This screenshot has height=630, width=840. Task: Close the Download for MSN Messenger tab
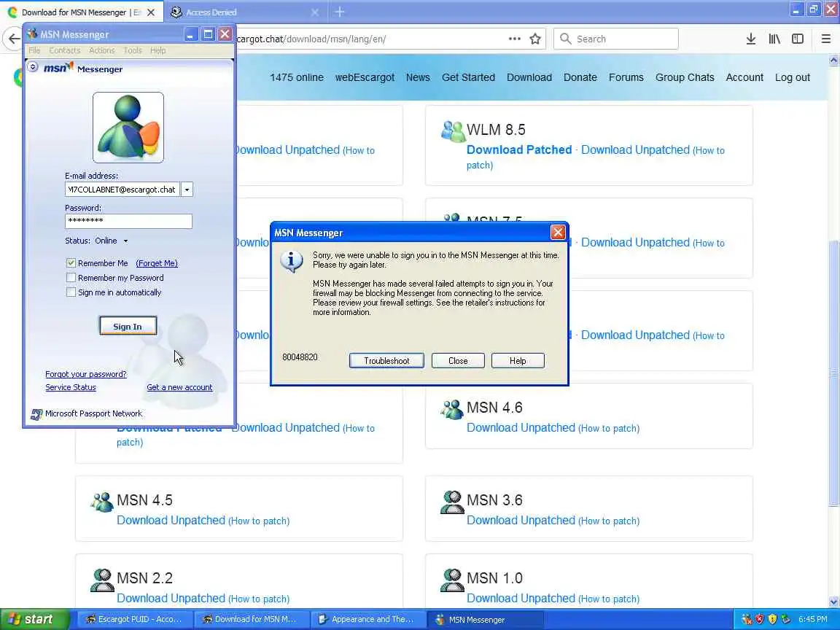pos(151,12)
